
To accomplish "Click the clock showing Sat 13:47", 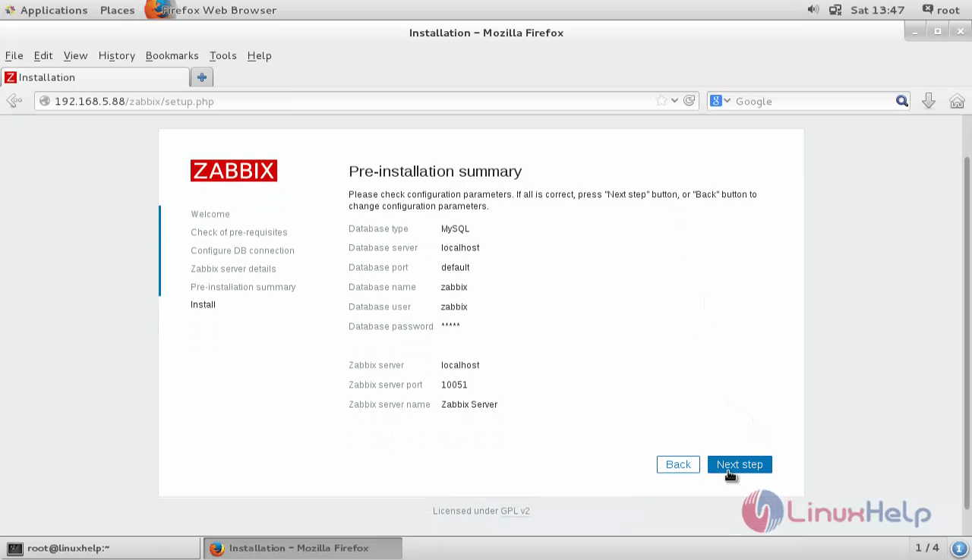I will click(877, 10).
